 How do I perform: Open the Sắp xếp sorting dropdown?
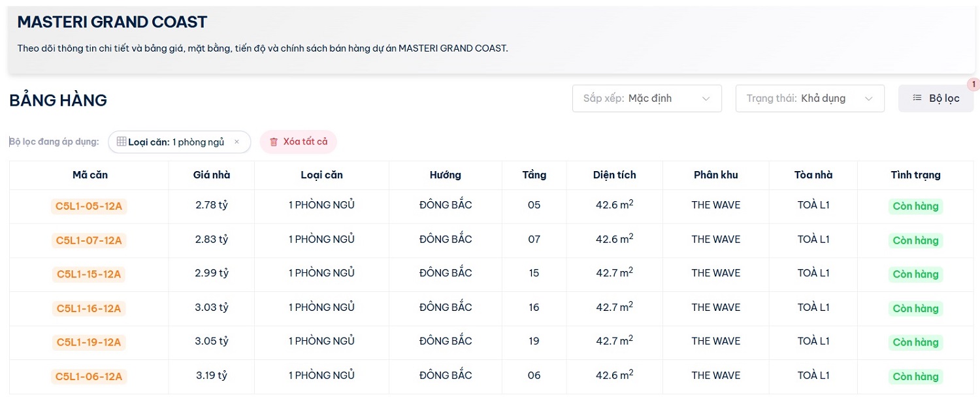point(646,99)
